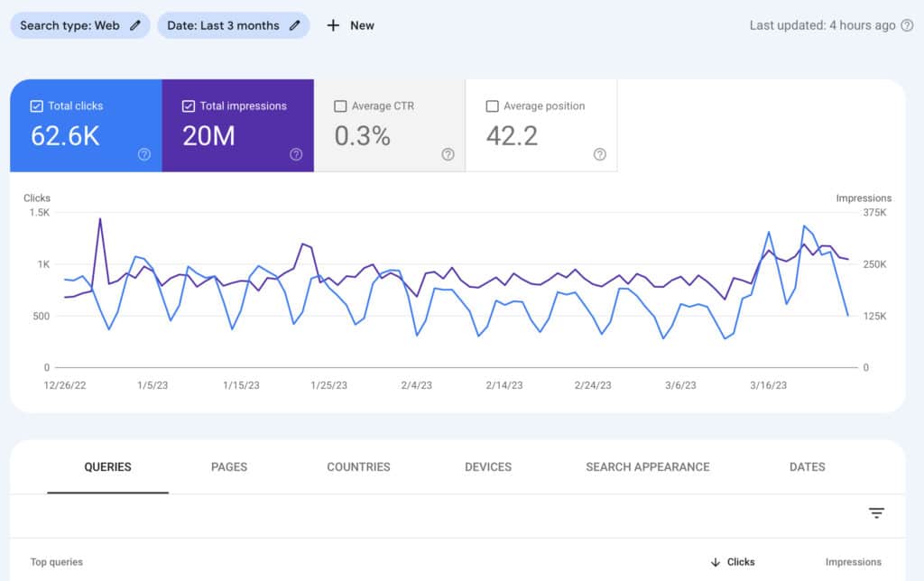The width and height of the screenshot is (924, 581).
Task: Click help icon on Total impressions card
Action: [296, 154]
